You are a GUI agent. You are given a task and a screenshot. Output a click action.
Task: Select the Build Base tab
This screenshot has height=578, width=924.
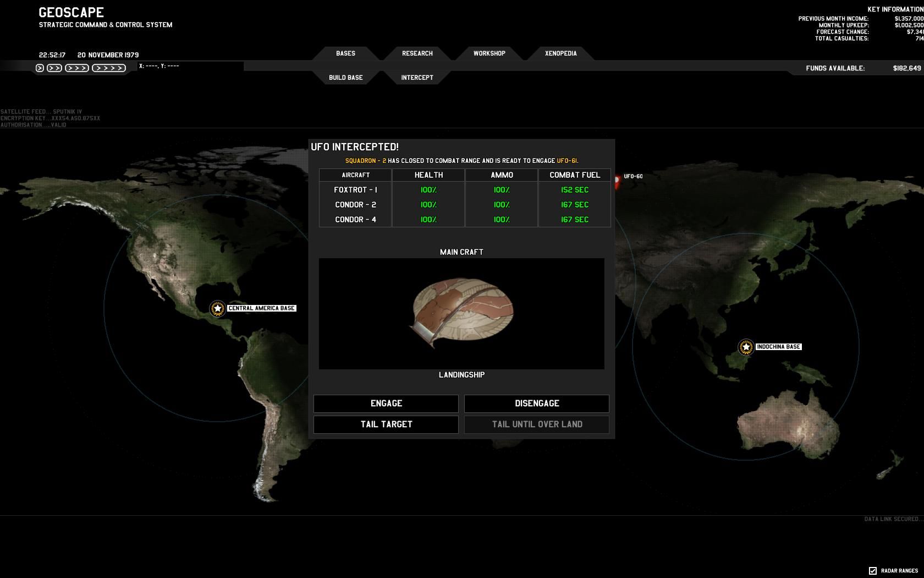pyautogui.click(x=345, y=78)
